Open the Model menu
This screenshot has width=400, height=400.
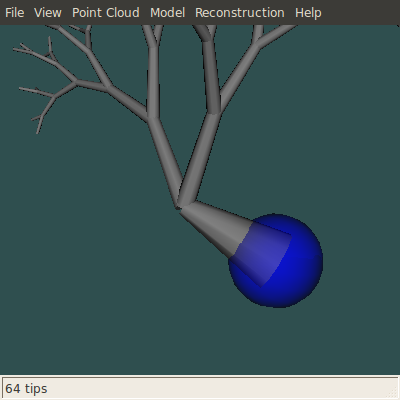167,13
